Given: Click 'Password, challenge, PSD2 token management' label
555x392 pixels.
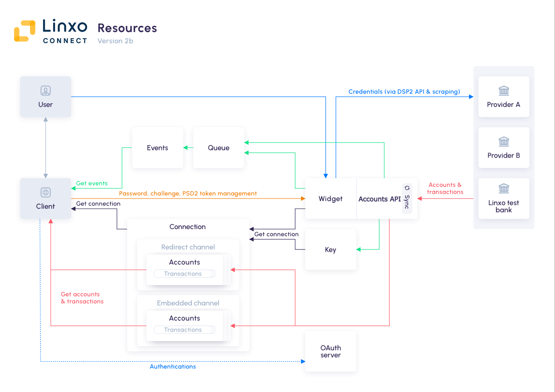Looking at the screenshot, I should [x=188, y=193].
